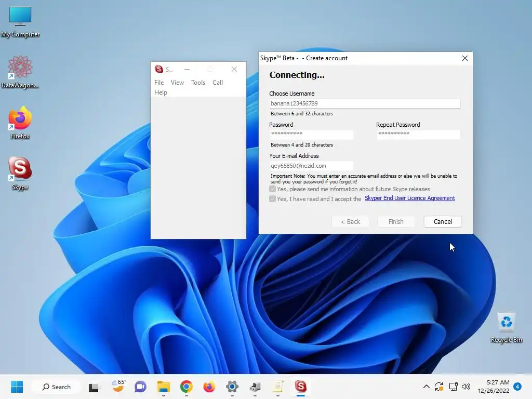Close the Create account dialog
The image size is (532, 399).
465,58
